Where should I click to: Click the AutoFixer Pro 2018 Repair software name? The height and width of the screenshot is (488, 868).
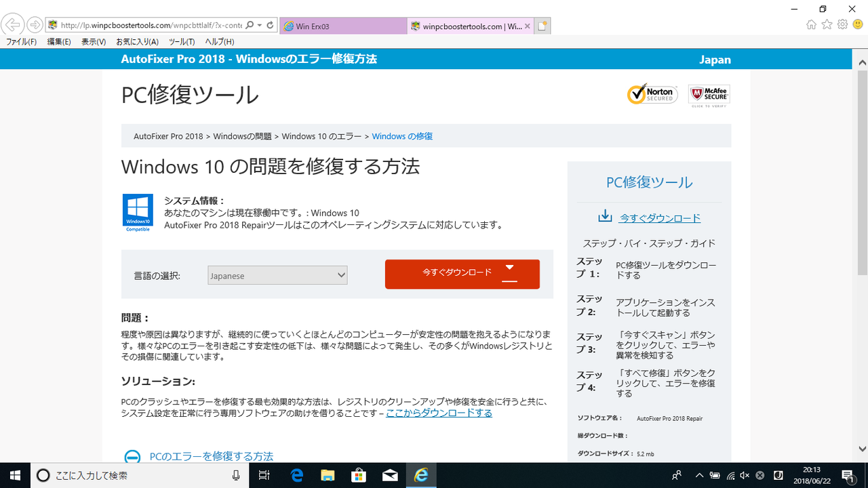coord(670,419)
